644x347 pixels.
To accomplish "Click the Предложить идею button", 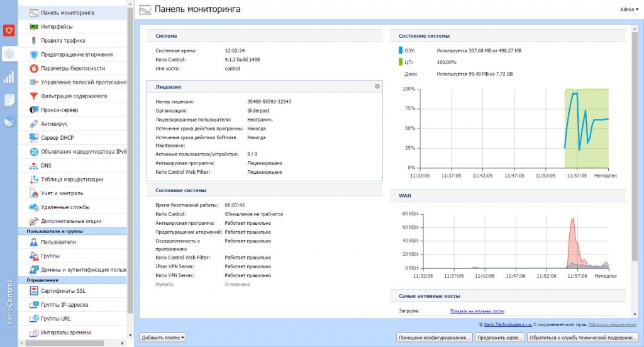I will coord(499,338).
